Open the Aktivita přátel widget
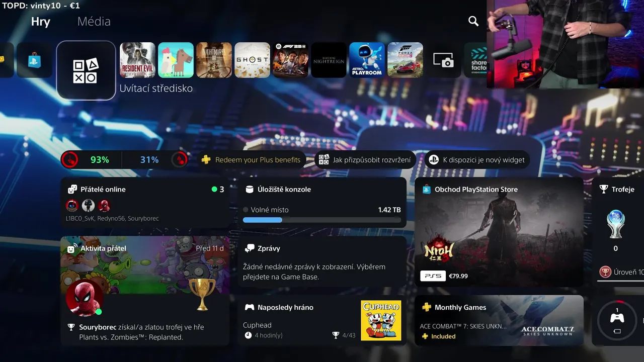The image size is (644, 362). click(145, 291)
